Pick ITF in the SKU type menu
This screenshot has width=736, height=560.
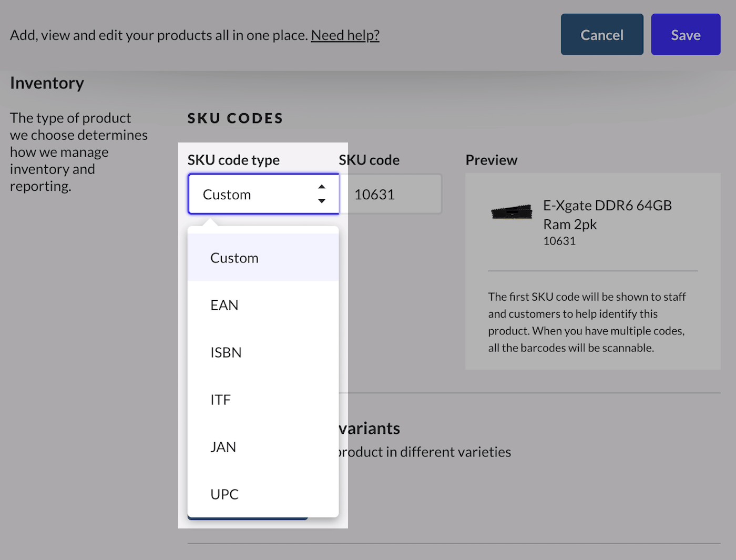click(x=220, y=399)
